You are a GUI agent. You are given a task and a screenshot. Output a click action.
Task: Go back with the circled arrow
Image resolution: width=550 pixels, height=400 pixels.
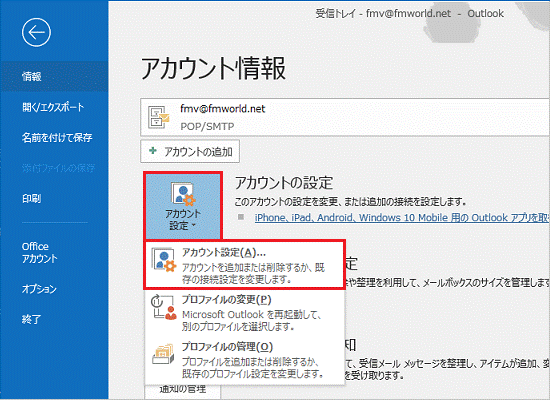point(36,33)
